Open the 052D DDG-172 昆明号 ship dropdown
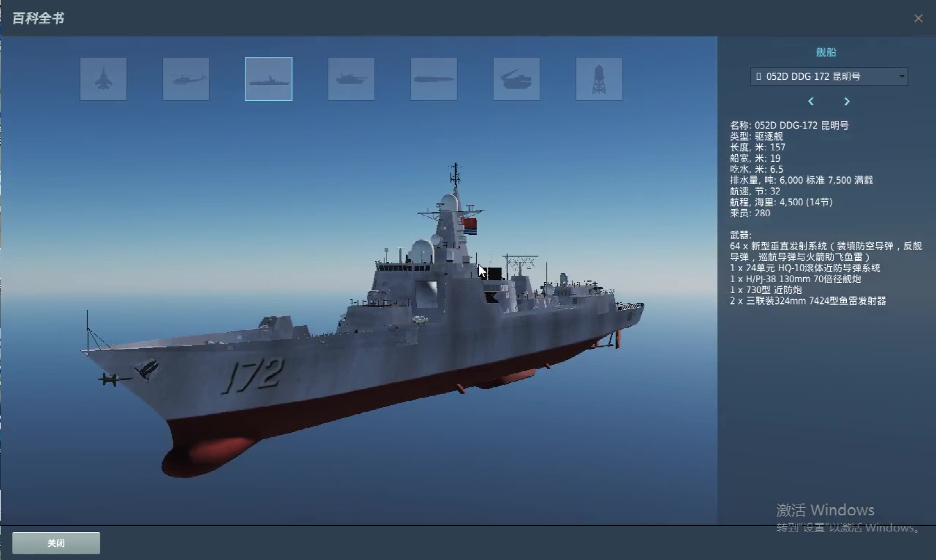The width and height of the screenshot is (936, 560). [828, 77]
